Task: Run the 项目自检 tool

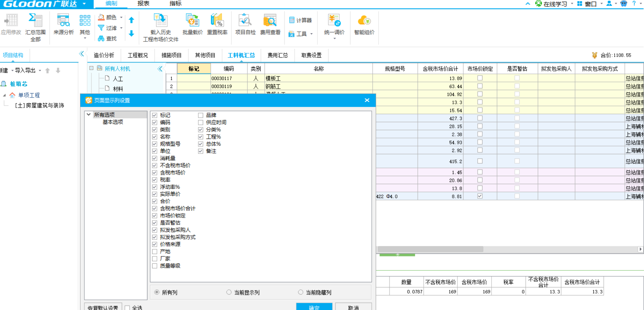Action: pyautogui.click(x=245, y=25)
